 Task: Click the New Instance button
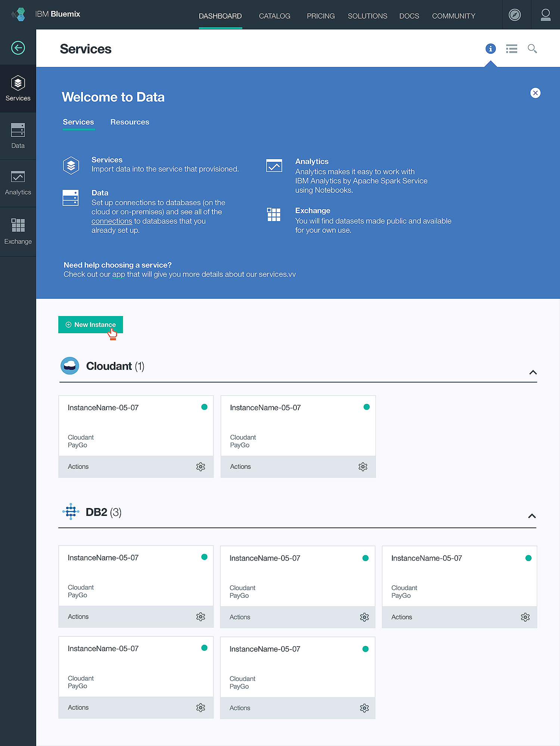(90, 325)
